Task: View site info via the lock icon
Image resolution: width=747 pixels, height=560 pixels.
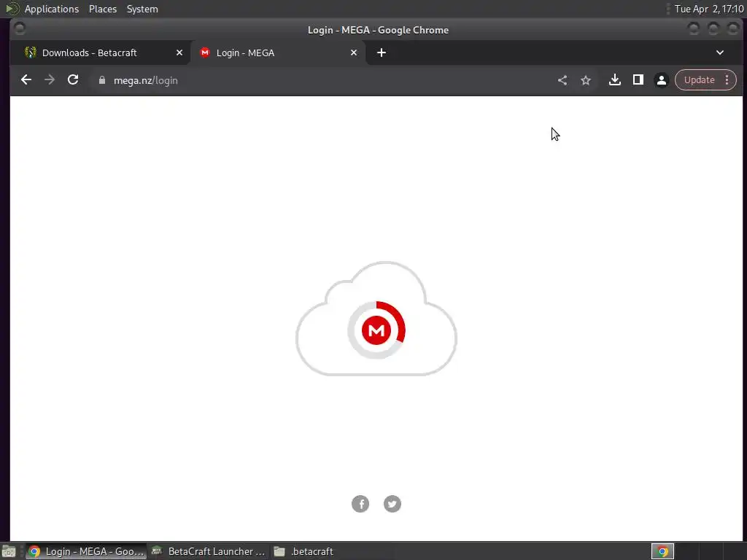Action: point(101,80)
